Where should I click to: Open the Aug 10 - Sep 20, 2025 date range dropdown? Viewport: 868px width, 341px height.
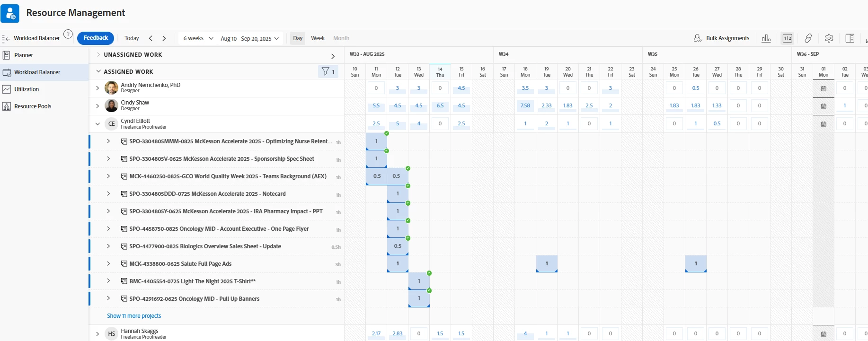tap(249, 38)
